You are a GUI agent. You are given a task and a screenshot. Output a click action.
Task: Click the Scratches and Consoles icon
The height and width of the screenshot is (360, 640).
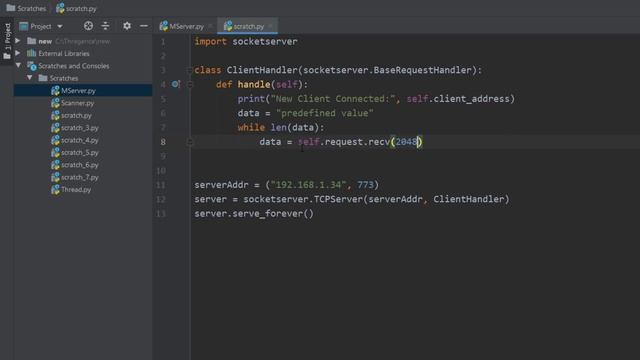(31, 66)
